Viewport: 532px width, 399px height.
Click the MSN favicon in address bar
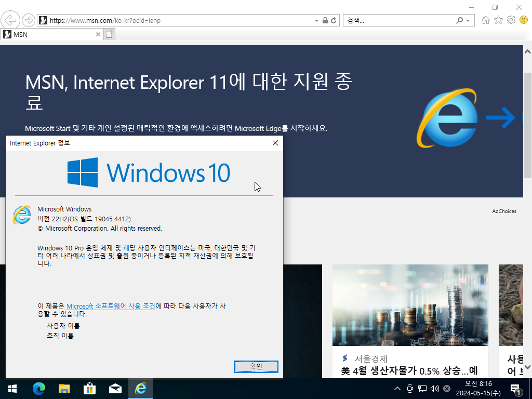(43, 20)
